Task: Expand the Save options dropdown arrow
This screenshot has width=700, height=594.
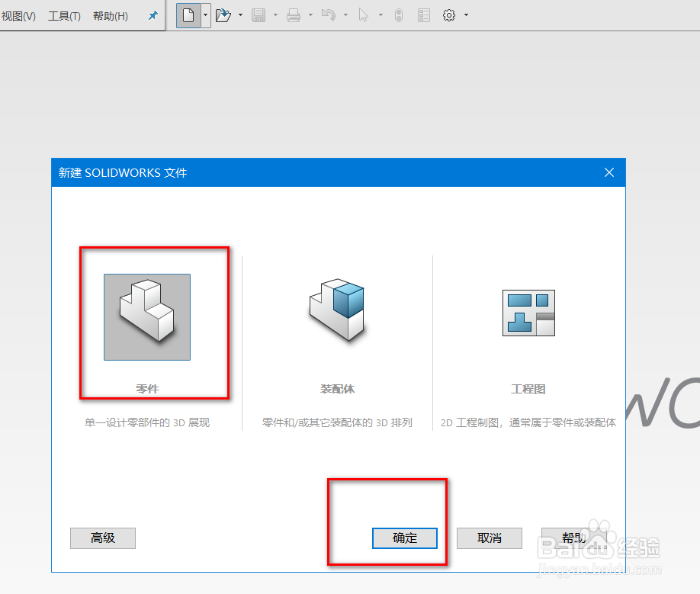Action: 275,15
